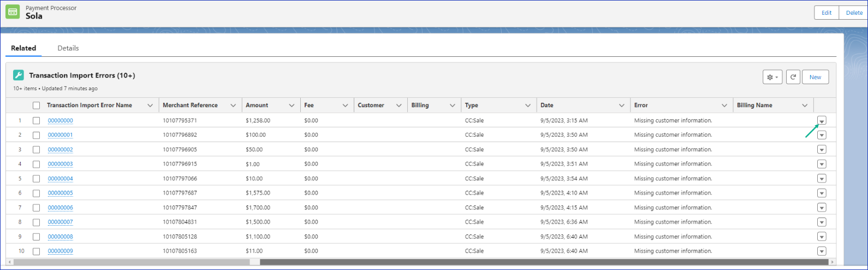Refresh the Transaction Import Errors list

pos(793,77)
